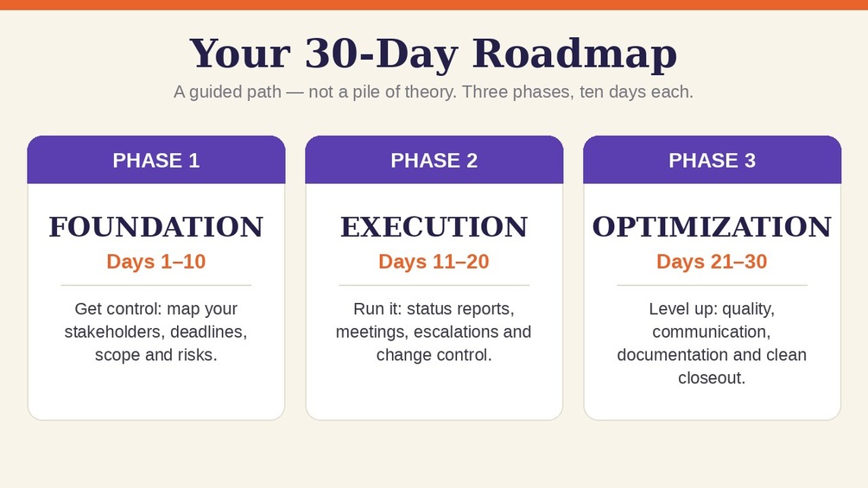This screenshot has height=488, width=868.
Task: Click the PHASE 3 purple header
Action: click(x=712, y=160)
